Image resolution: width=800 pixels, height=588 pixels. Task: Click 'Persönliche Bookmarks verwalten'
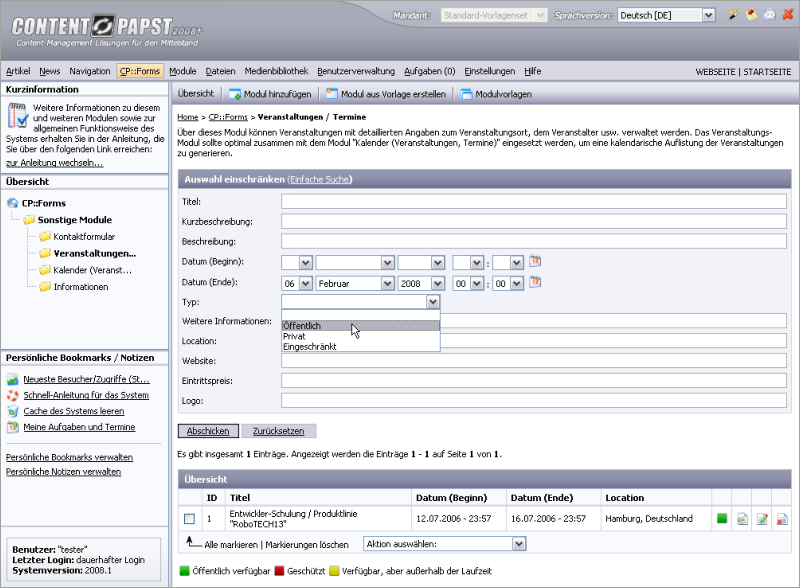(69, 457)
